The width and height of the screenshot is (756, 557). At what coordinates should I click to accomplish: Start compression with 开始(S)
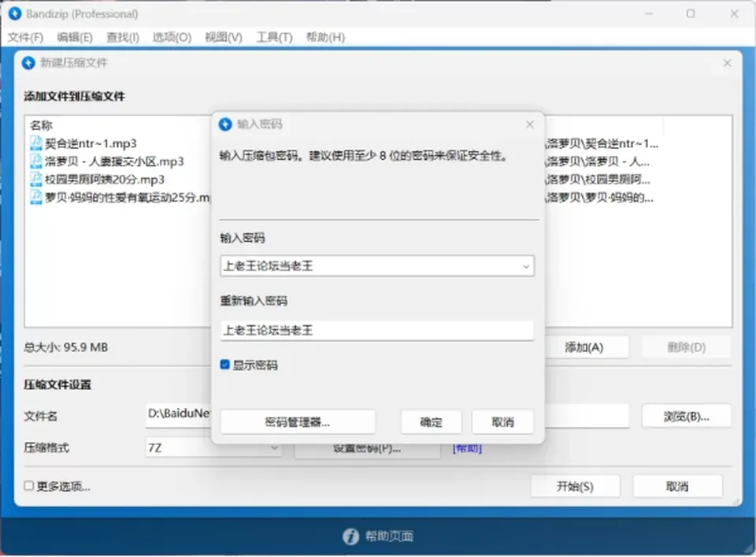575,486
